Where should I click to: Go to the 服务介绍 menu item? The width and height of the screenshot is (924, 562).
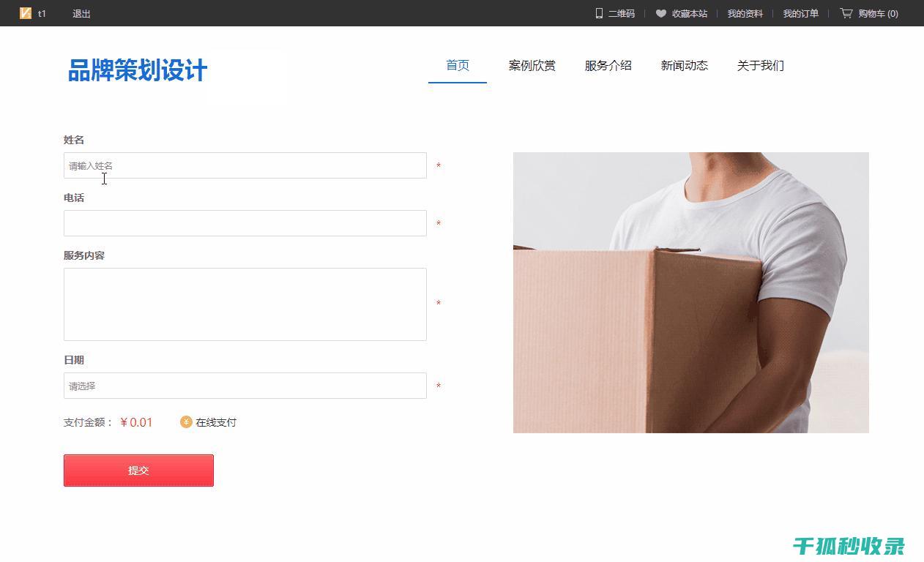coord(608,66)
